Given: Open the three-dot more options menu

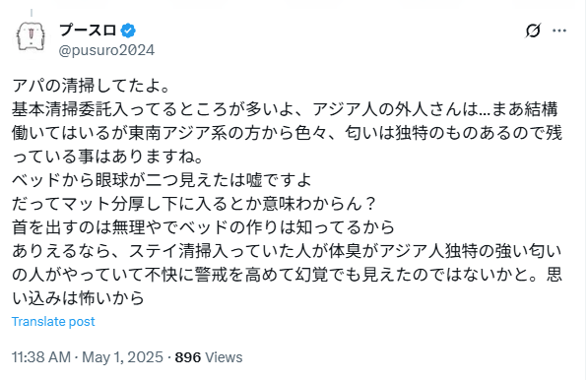Looking at the screenshot, I should click(559, 31).
